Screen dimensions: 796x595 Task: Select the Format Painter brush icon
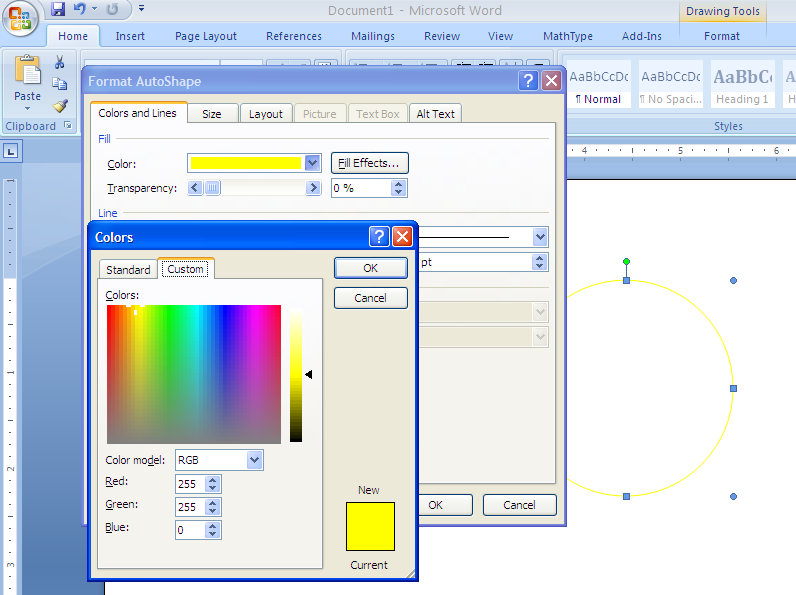pyautogui.click(x=60, y=106)
